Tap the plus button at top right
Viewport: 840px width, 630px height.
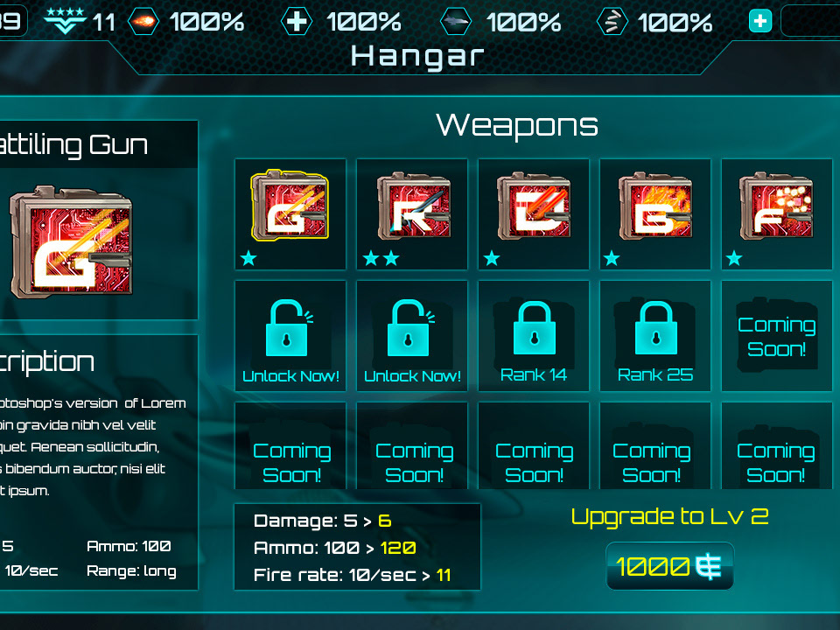tap(760, 21)
